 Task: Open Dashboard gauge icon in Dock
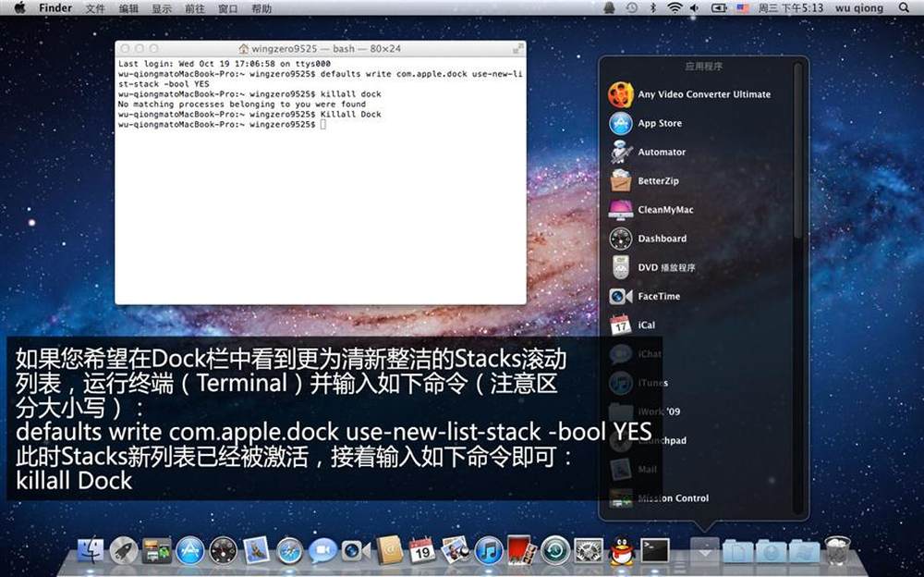point(224,551)
